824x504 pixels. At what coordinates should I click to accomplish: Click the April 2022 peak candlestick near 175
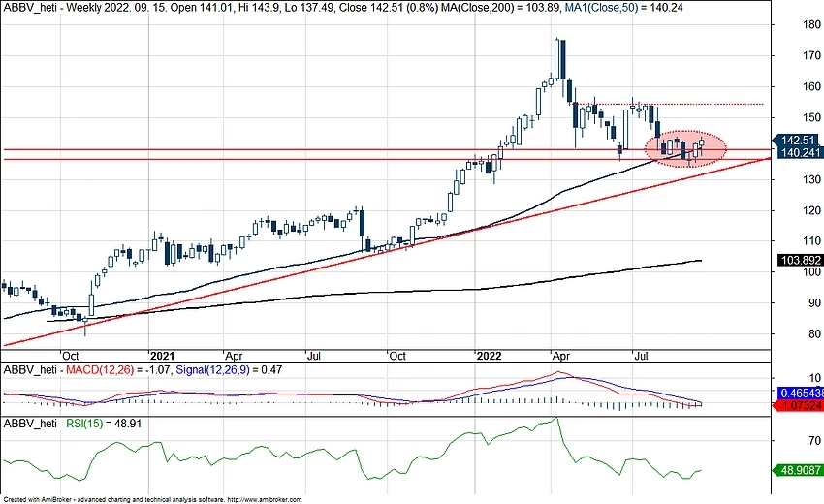pos(557,59)
